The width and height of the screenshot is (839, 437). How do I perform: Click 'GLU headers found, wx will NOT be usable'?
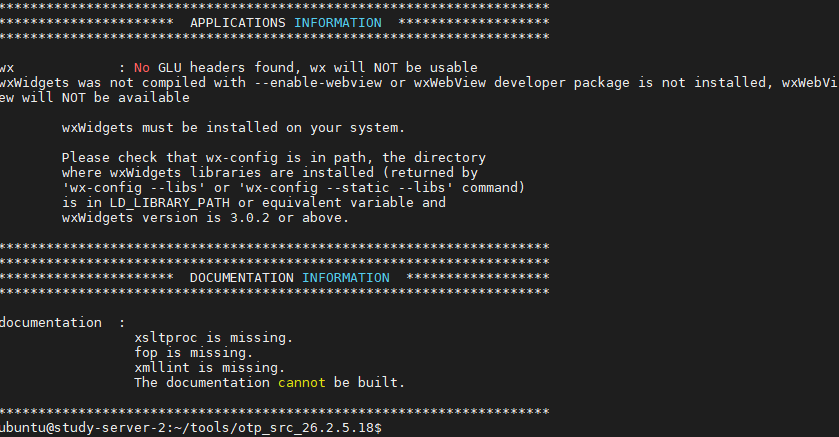(318, 68)
